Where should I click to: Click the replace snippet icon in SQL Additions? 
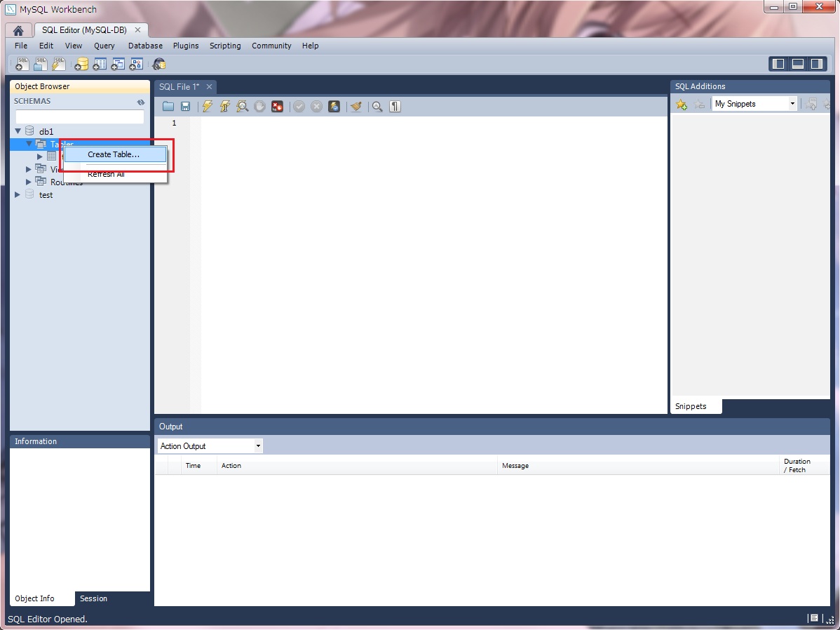[812, 104]
